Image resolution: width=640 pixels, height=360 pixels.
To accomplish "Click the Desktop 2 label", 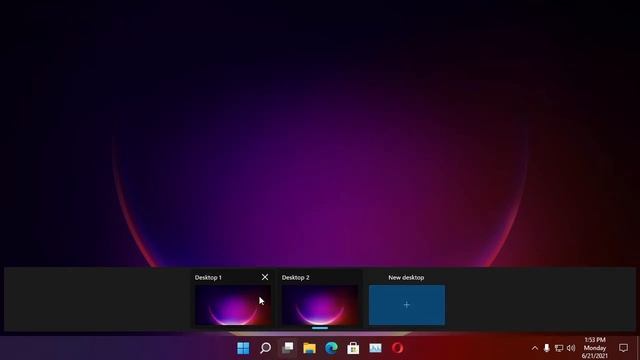I will (296, 278).
